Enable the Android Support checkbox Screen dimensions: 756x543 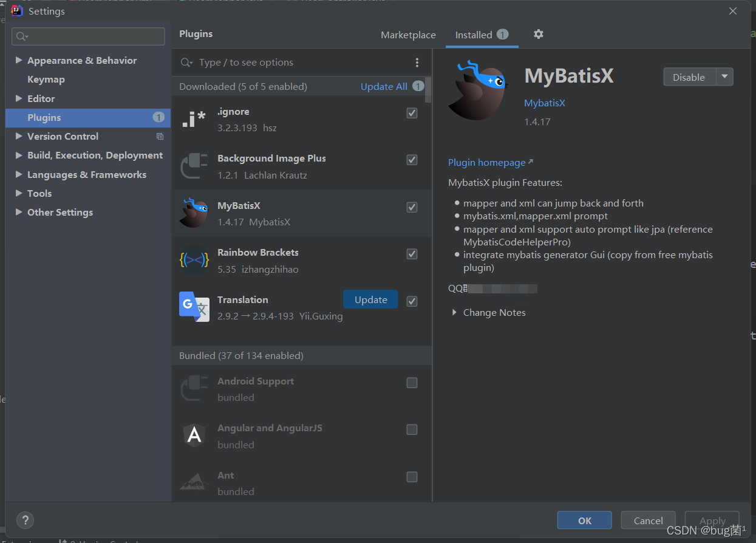[x=412, y=383]
